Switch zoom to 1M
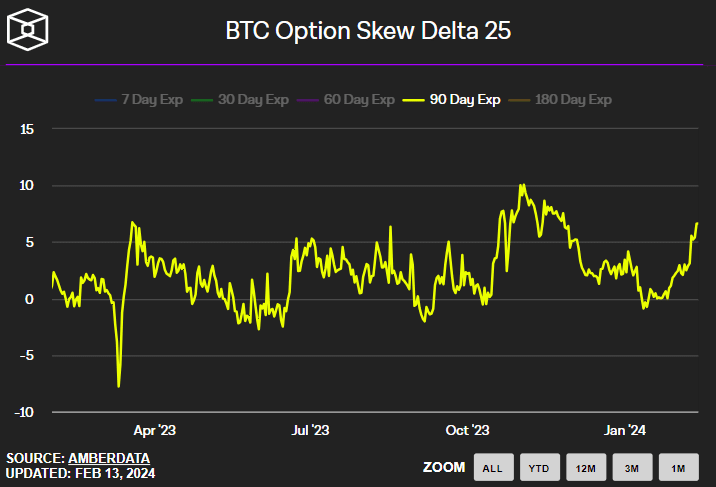The image size is (716, 487). (678, 467)
